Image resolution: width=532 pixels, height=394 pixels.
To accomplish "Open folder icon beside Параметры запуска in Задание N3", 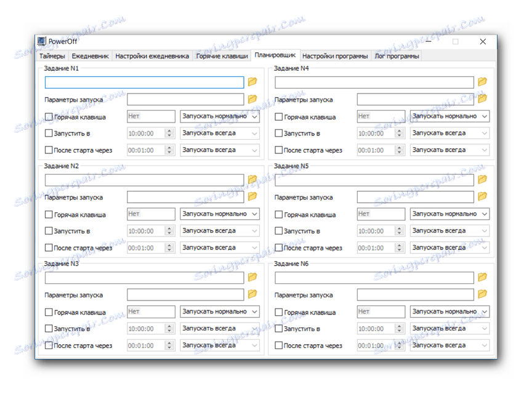I will click(x=252, y=294).
